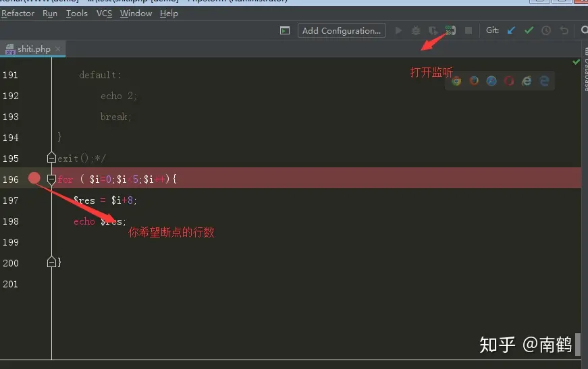Click the Debug bug icon

tap(416, 30)
